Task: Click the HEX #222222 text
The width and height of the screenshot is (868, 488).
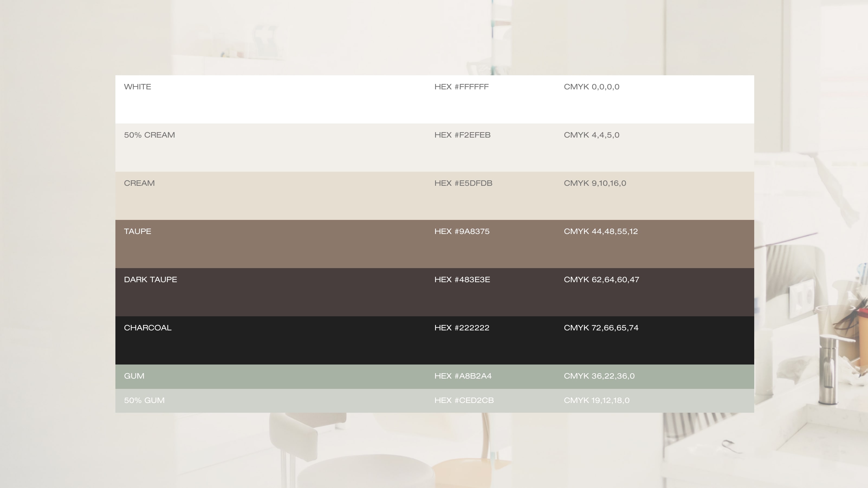Action: coord(462,328)
